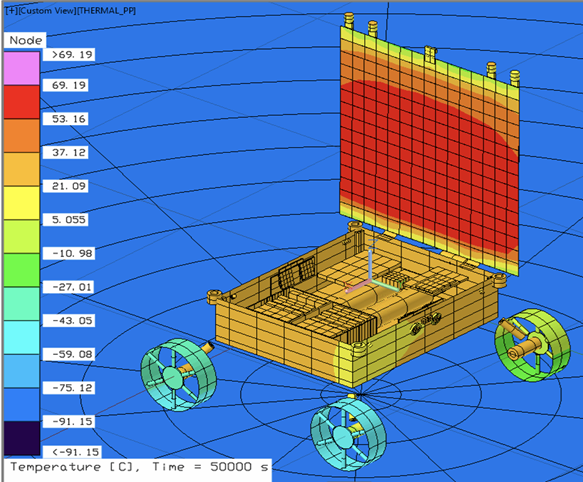The height and width of the screenshot is (482, 583).
Task: Click the 69.19 legend value label
Action: point(66,85)
